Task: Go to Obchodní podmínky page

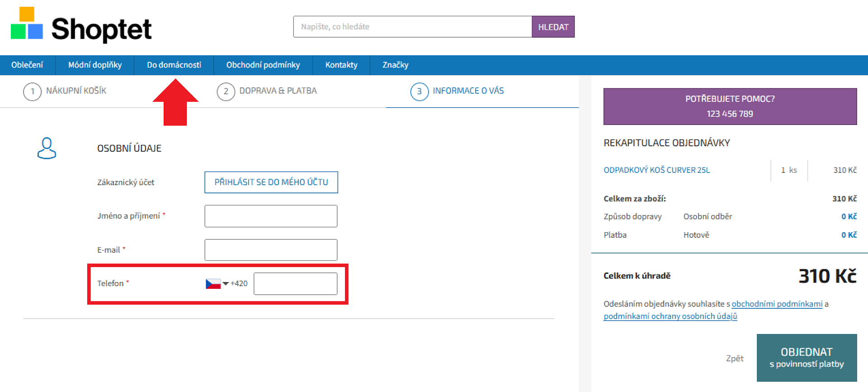Action: pos(263,65)
